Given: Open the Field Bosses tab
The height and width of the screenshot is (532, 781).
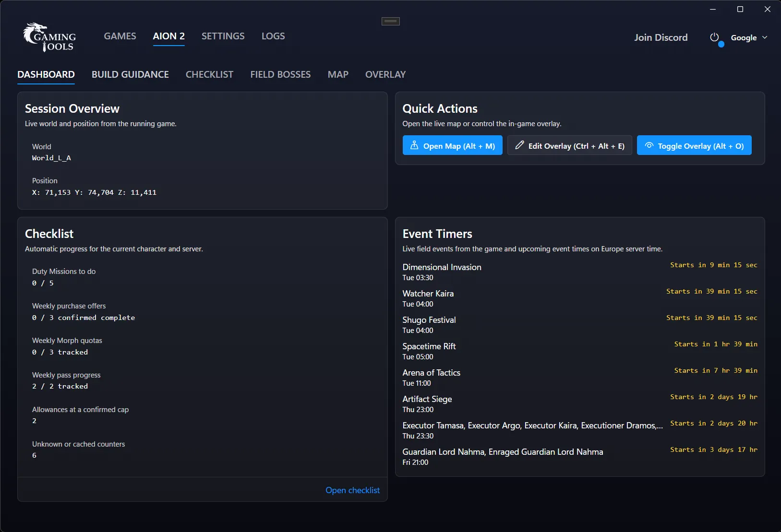Looking at the screenshot, I should (x=280, y=74).
